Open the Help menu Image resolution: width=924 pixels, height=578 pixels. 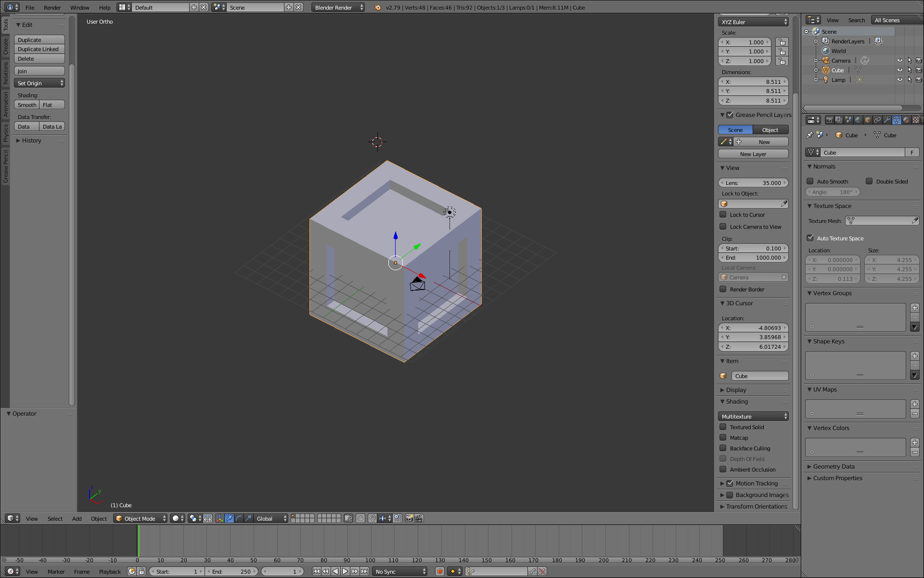pyautogui.click(x=104, y=7)
